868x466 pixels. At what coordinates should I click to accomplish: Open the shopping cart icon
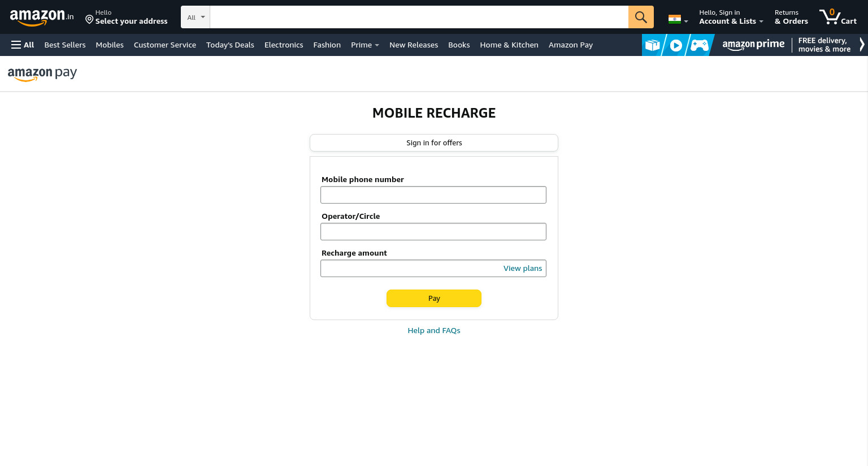[838, 17]
